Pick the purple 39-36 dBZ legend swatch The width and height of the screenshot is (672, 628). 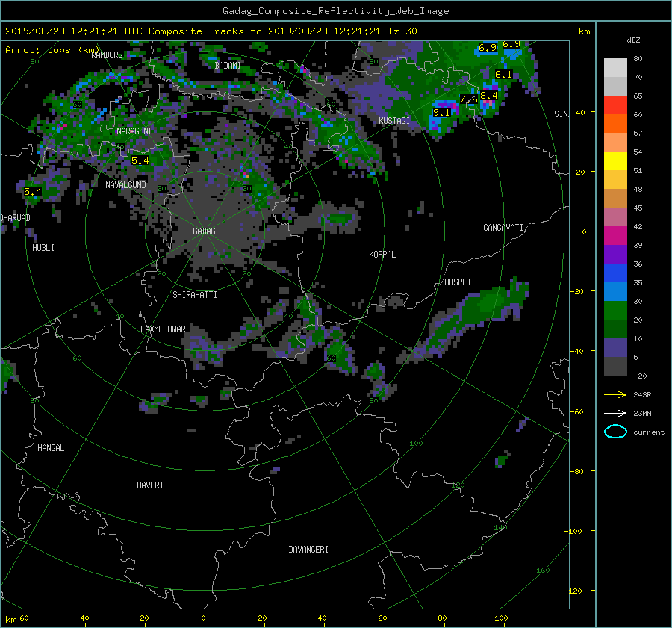click(x=615, y=255)
